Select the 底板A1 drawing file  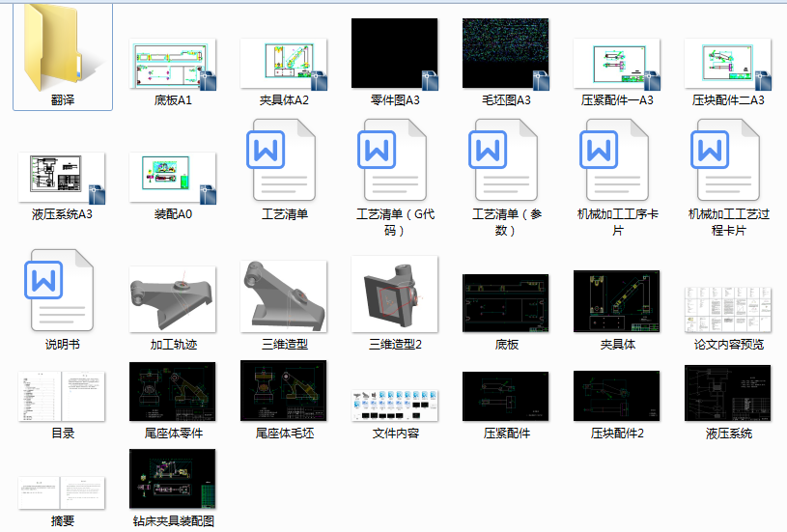173,65
